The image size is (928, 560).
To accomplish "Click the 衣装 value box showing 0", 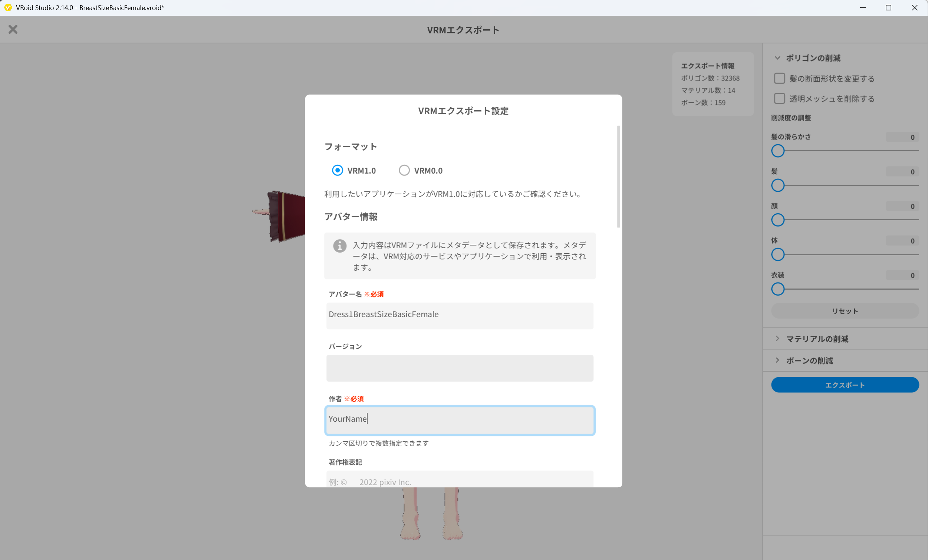I will click(x=902, y=276).
